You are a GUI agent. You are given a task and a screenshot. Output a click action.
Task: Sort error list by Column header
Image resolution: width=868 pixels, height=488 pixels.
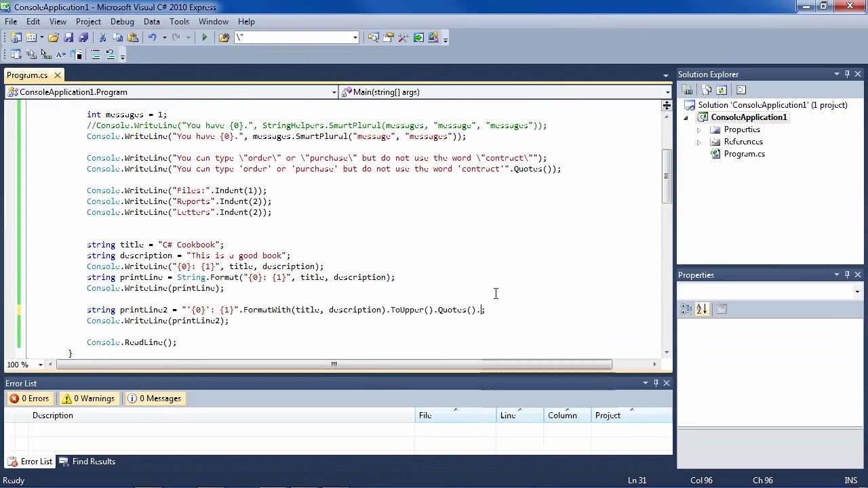(x=567, y=415)
